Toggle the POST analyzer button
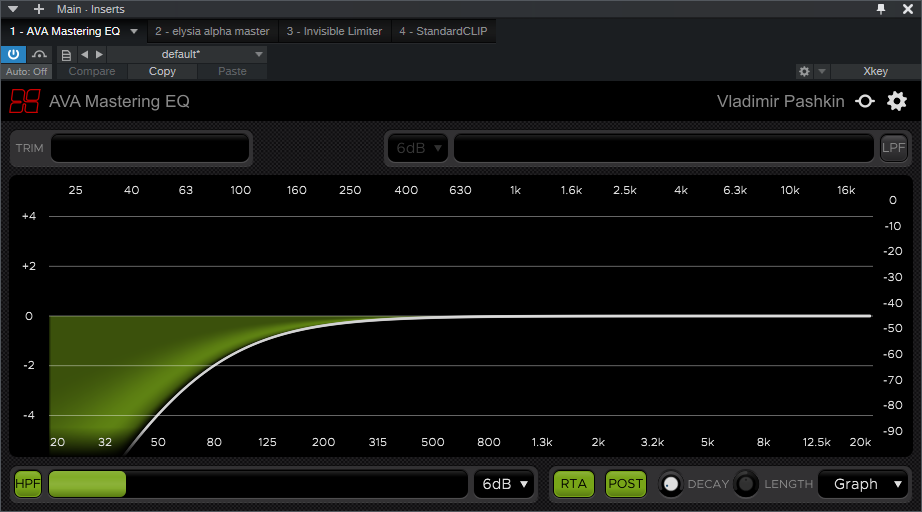 tap(626, 484)
